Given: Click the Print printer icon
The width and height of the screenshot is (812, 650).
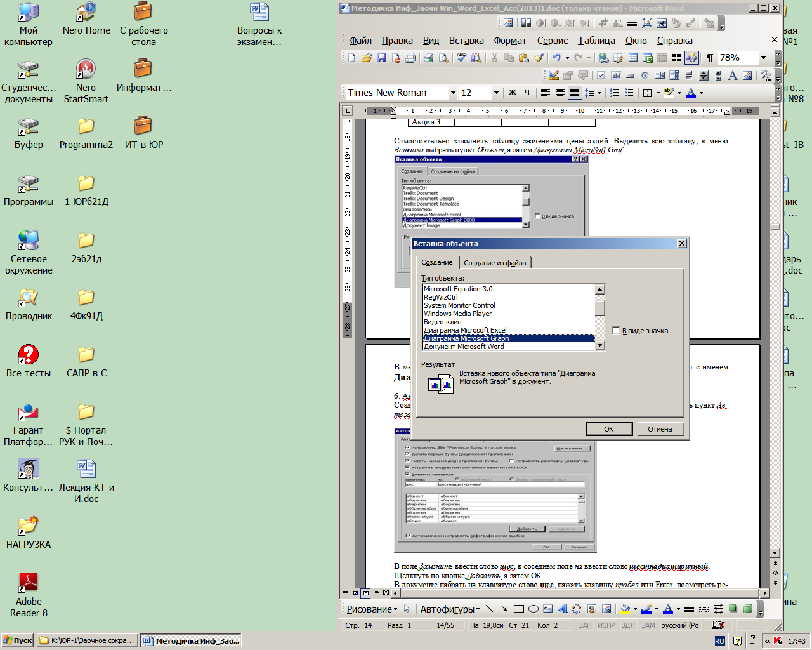Looking at the screenshot, I should 428,58.
